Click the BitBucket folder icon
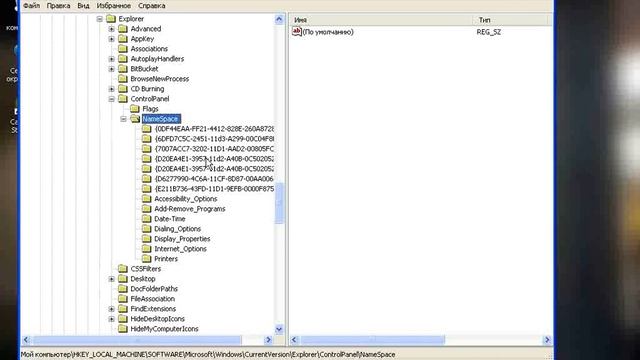Viewport: 640px width, 360px height. pyautogui.click(x=123, y=69)
